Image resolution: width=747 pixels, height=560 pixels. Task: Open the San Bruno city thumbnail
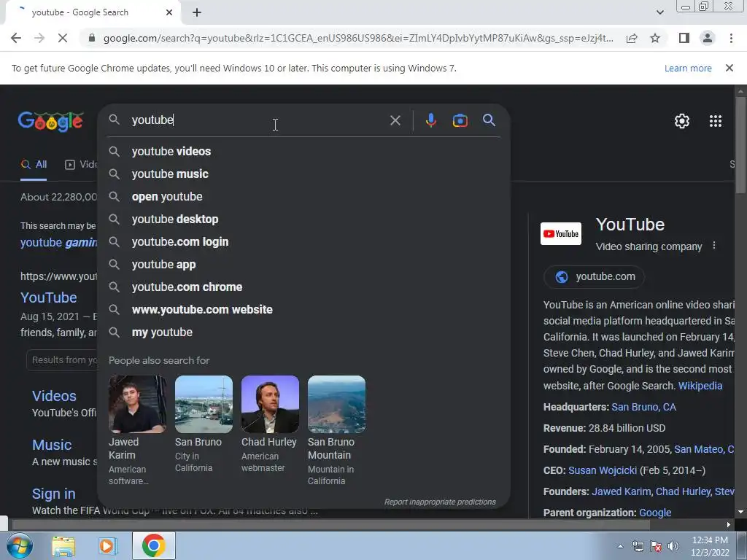[x=204, y=404]
